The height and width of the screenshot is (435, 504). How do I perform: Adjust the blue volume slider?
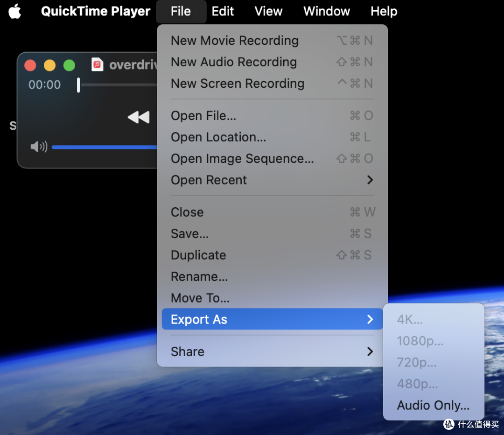(104, 147)
